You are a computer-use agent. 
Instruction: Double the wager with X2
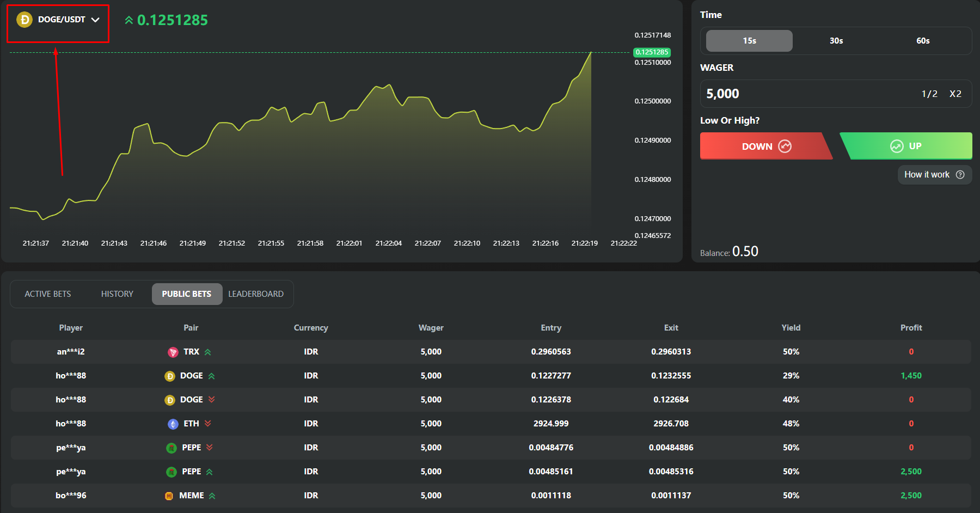tap(955, 94)
